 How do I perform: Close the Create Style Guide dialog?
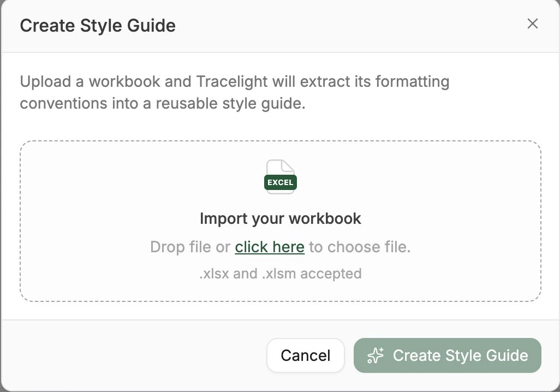533,24
